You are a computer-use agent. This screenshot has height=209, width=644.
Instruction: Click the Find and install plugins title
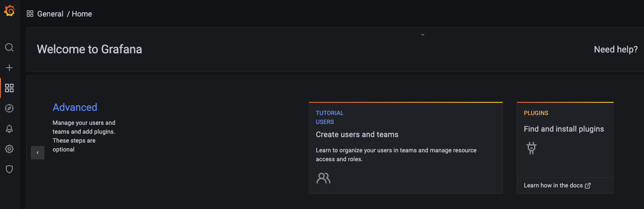pos(564,129)
